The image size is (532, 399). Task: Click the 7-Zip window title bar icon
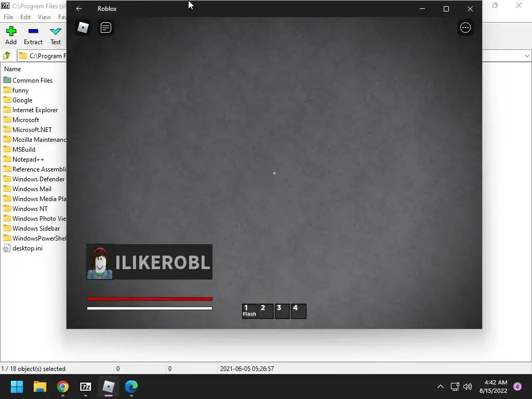pyautogui.click(x=5, y=6)
